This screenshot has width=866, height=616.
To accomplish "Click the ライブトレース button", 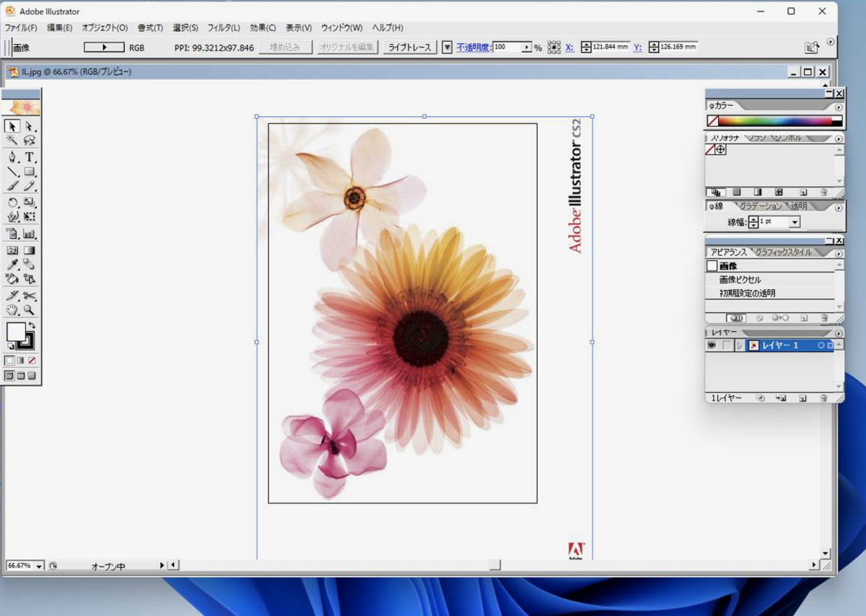I will [x=410, y=48].
